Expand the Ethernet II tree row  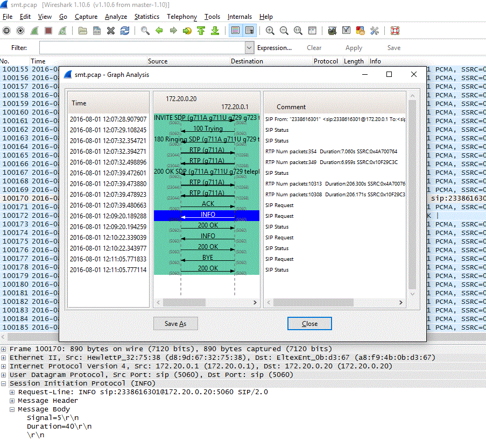click(x=3, y=358)
